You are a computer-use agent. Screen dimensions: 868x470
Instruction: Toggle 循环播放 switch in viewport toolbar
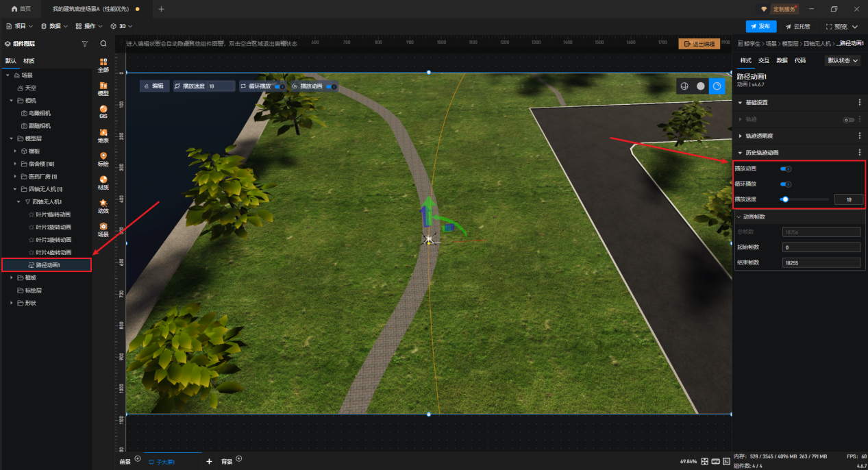[x=280, y=86]
